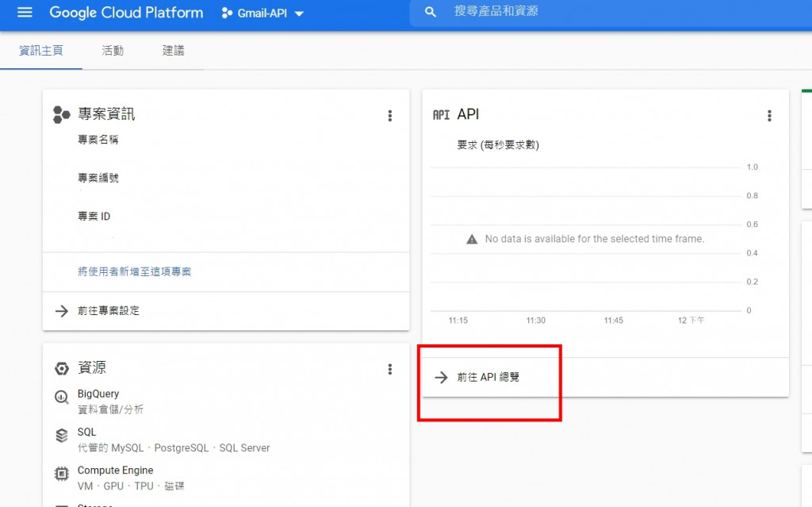This screenshot has width=812, height=507.
Task: Click the 專案資訊 card heading
Action: click(106, 114)
